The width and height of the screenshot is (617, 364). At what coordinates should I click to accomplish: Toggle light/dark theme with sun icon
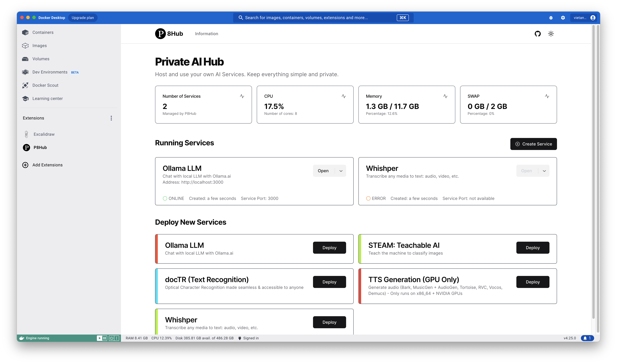551,34
